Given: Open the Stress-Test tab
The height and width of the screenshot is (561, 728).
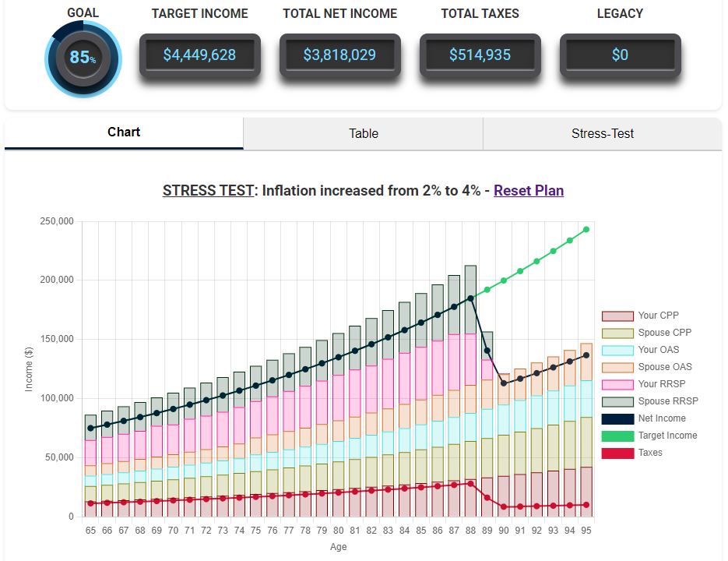Looking at the screenshot, I should coord(602,133).
